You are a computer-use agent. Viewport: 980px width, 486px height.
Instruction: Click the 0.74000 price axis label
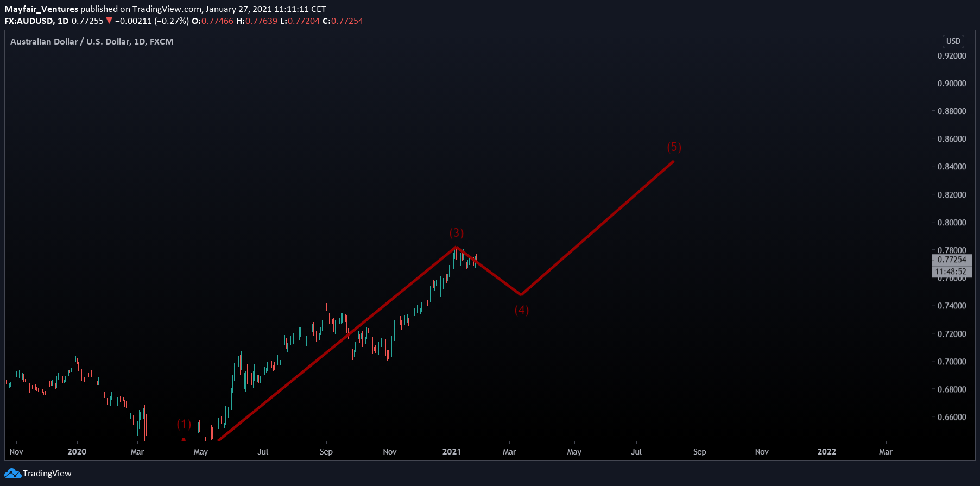click(x=952, y=306)
